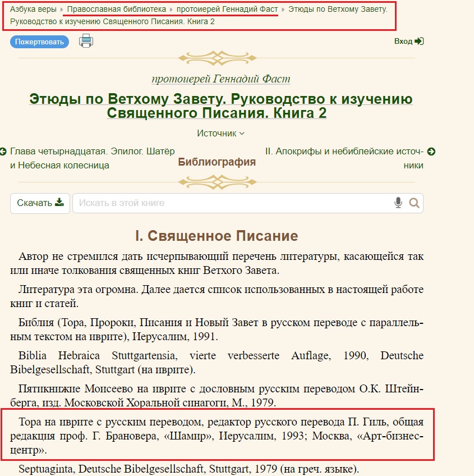Open Православная библиотека breadcrumb link
This screenshot has height=476, width=474.
(117, 9)
